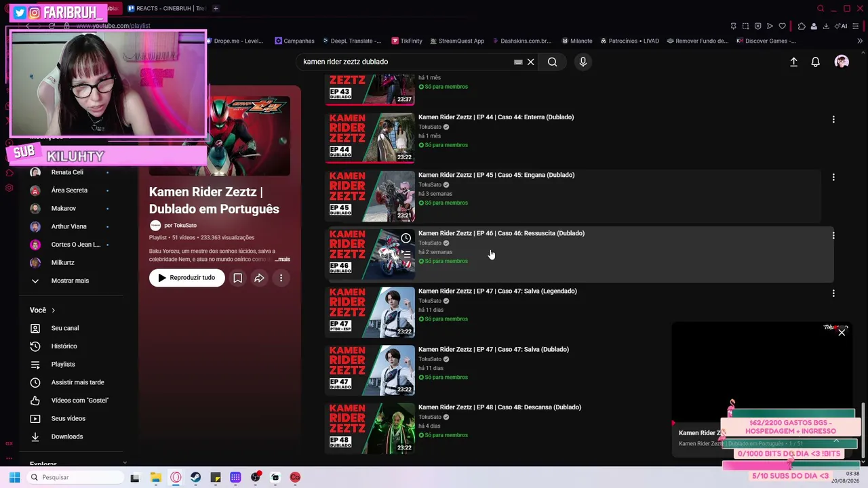Open browser snapshot tool icon
This screenshot has width=868, height=488.
click(745, 26)
